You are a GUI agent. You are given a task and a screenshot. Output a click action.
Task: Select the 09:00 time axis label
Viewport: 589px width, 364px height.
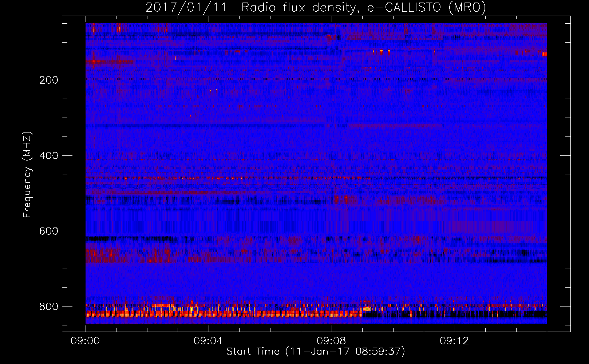click(x=85, y=341)
